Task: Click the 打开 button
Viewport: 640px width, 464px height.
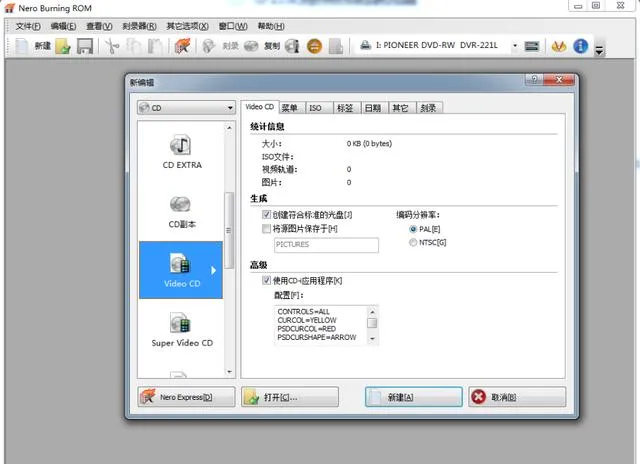Action: pyautogui.click(x=290, y=397)
